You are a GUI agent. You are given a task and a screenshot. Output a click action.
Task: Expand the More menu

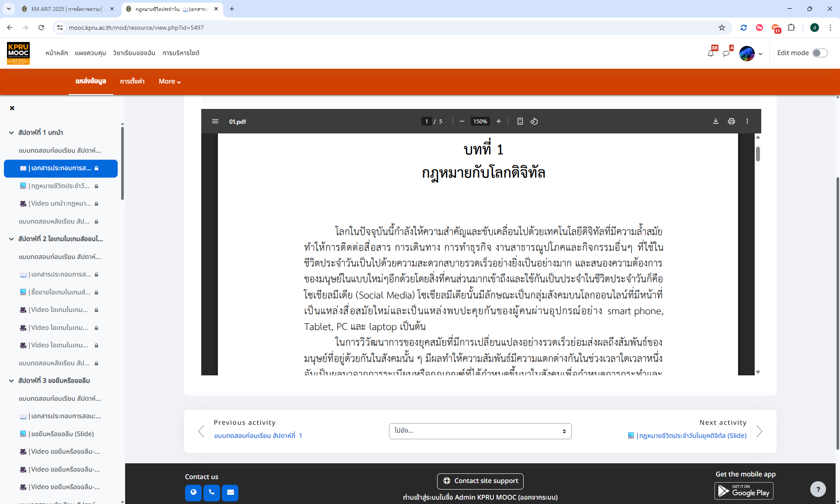click(x=169, y=81)
